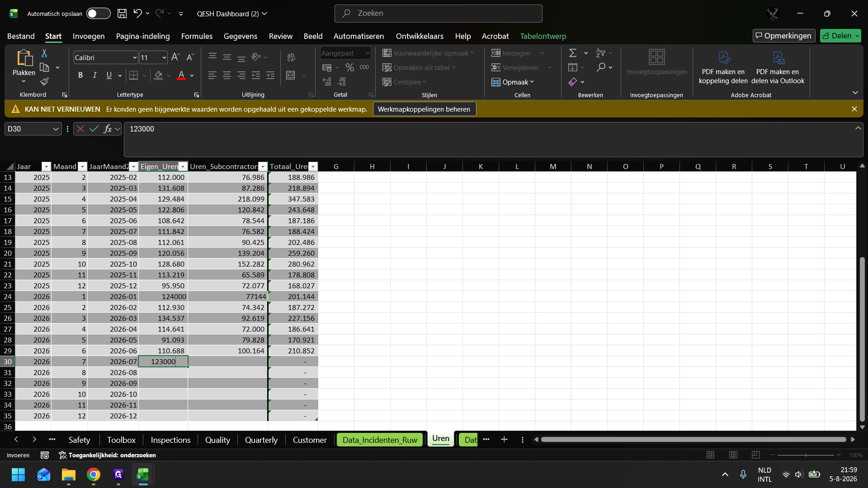Click the Opmerkingen button
The image size is (868, 488).
coord(784,36)
